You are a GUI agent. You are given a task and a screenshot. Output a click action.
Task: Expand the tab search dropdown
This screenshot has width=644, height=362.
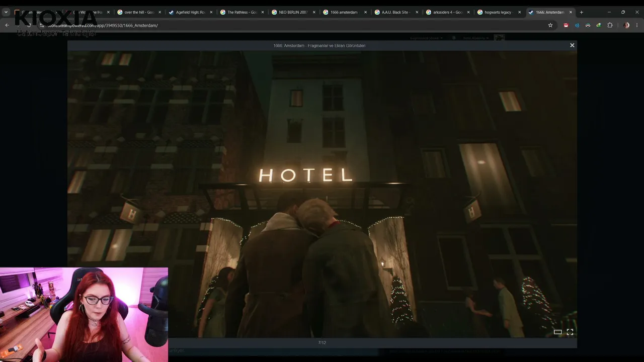[x=6, y=12]
